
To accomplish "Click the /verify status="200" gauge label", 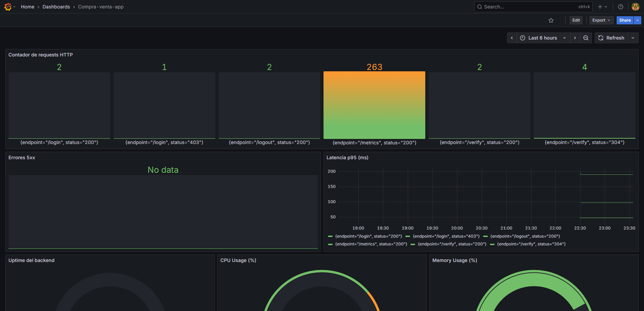I will [x=479, y=142].
